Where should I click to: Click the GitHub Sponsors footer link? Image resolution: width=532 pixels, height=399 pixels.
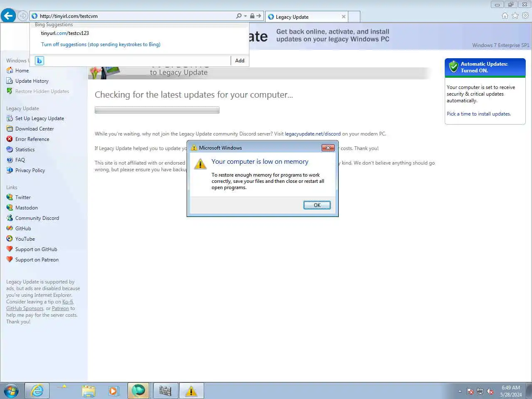25,308
